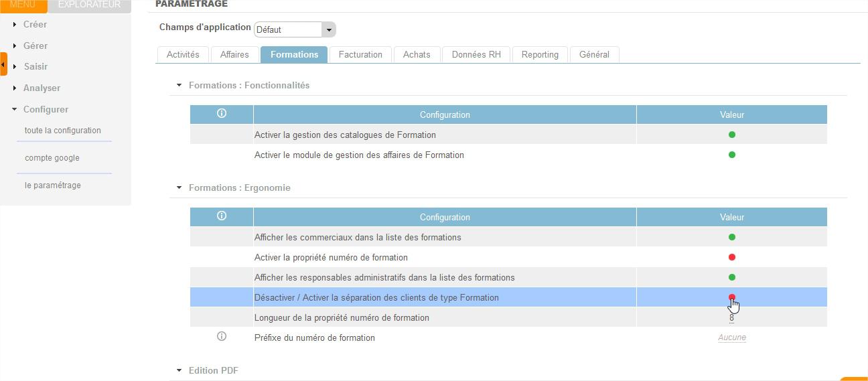
Task: Edit the 'Aucune' prefix value
Action: [x=731, y=337]
